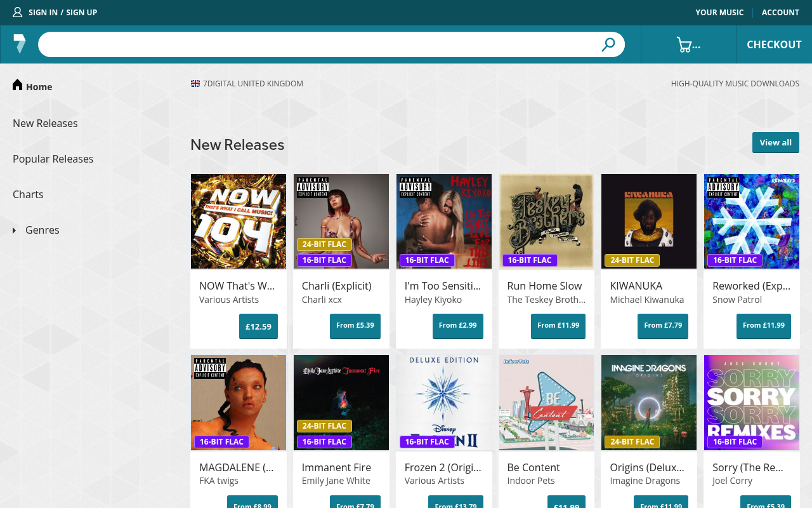Open MAGDALENE title link
812x508 pixels.
click(x=237, y=467)
